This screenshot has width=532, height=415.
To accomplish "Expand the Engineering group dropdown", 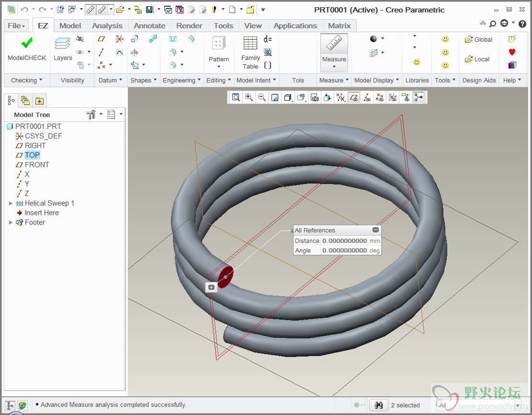I will coord(181,80).
